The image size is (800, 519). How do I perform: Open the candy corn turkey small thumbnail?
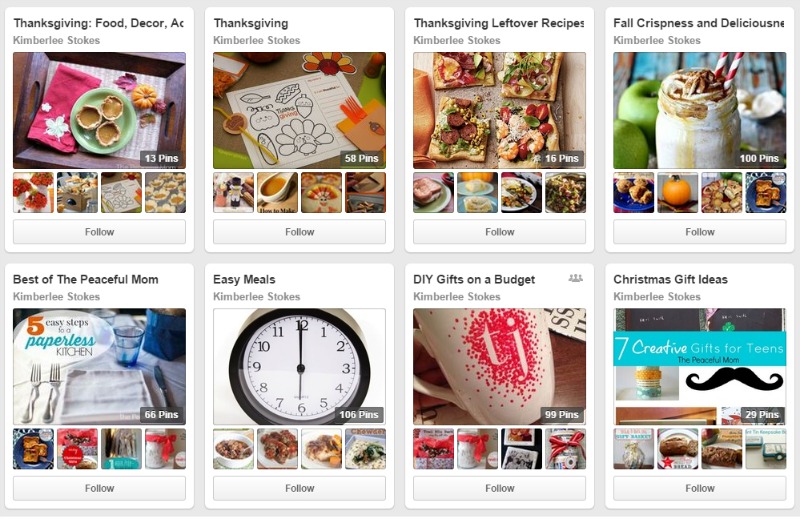coord(321,192)
